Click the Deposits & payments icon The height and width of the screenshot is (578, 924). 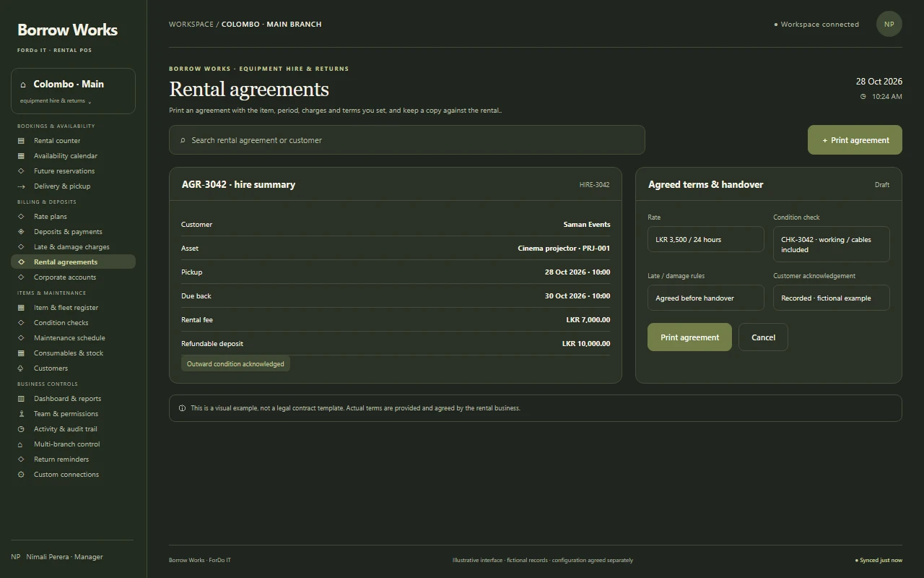point(21,232)
